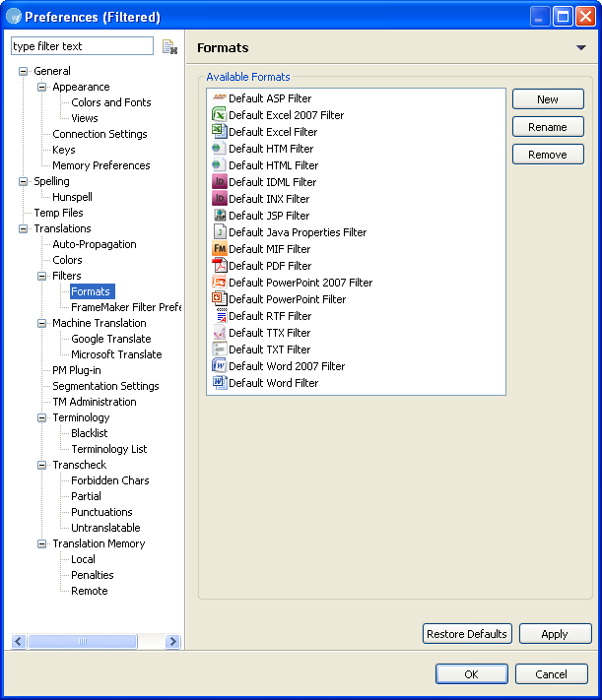The image size is (602, 700).
Task: Click the Default IDML Filter icon
Action: click(219, 182)
